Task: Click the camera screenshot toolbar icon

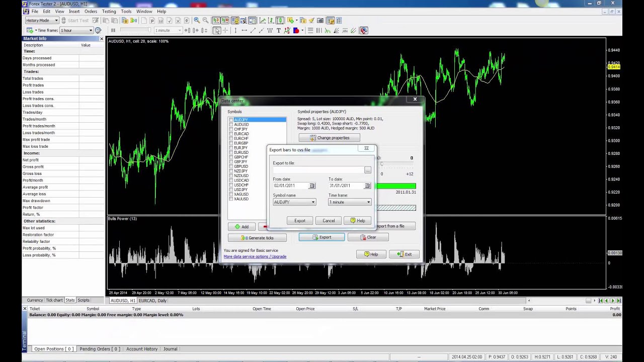Action: click(x=320, y=21)
